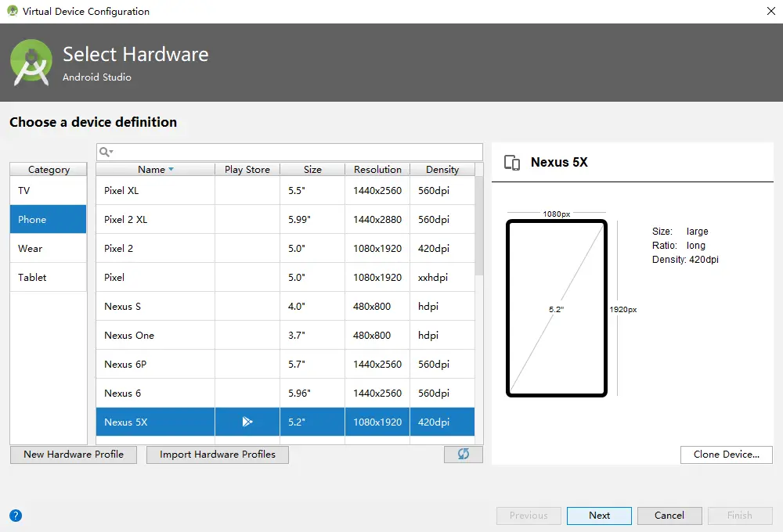The height and width of the screenshot is (532, 783).
Task: Sort by the Resolution column header
Action: tap(377, 169)
